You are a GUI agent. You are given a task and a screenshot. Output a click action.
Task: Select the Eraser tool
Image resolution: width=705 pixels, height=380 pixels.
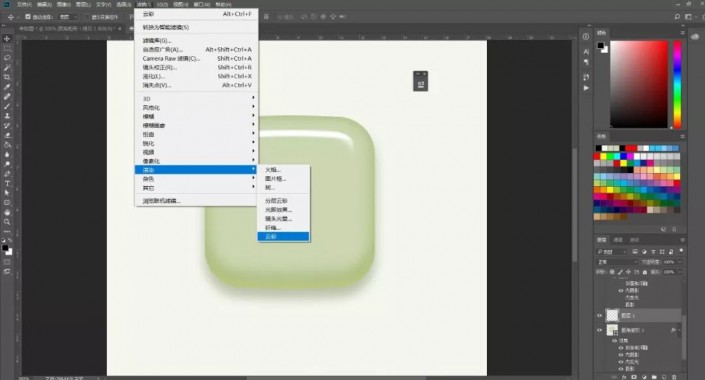[x=7, y=135]
